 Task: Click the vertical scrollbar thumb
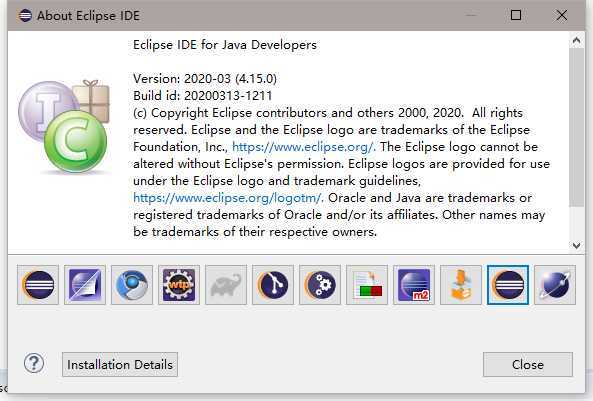tap(576, 127)
